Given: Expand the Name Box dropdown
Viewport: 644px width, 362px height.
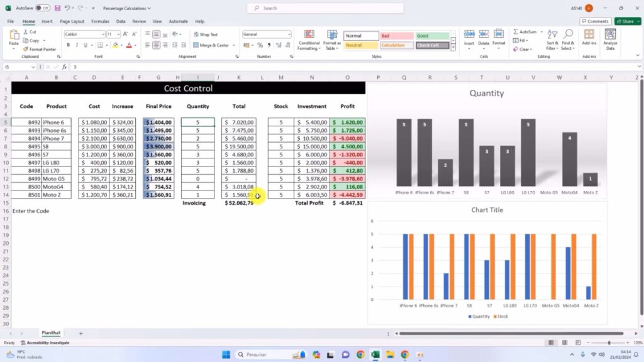Looking at the screenshot, I should pos(33,67).
